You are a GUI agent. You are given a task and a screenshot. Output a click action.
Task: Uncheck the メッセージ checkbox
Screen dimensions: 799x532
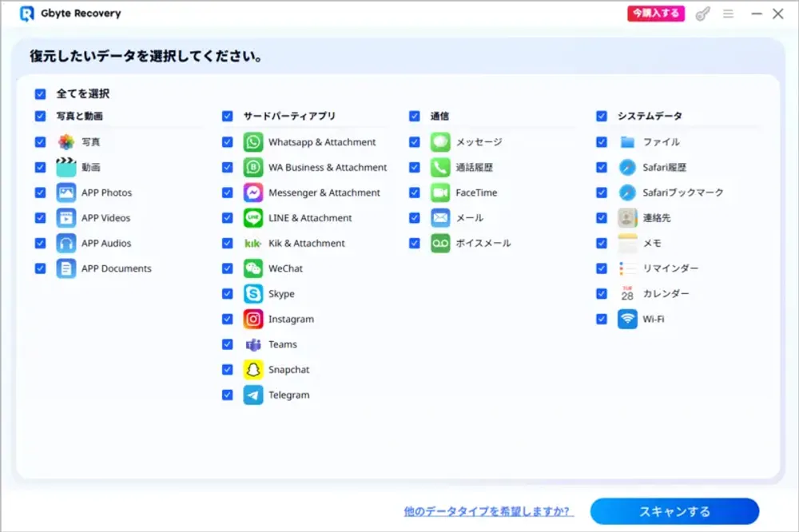(414, 142)
